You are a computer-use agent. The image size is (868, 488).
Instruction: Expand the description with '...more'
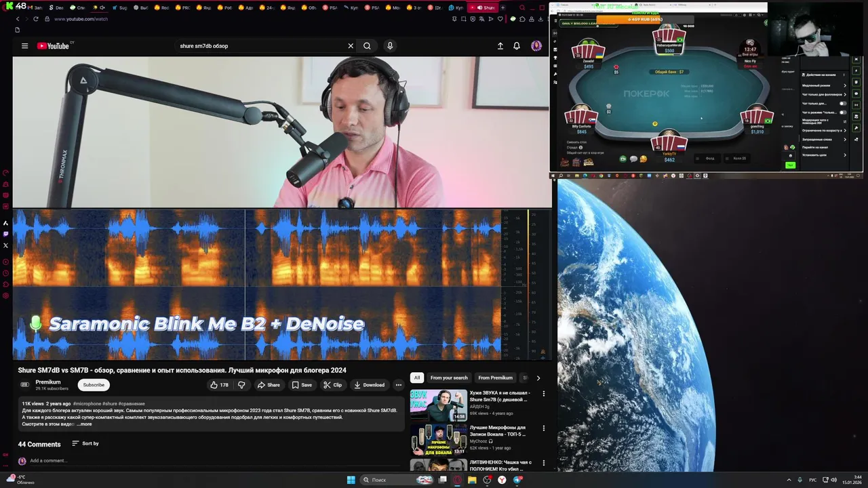pos(85,424)
